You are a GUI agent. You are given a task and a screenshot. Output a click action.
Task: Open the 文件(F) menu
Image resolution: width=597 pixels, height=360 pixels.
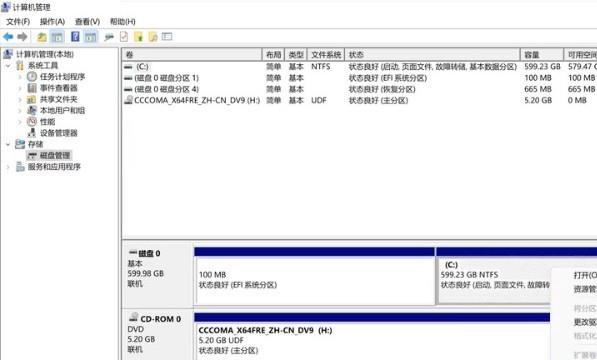(x=18, y=22)
